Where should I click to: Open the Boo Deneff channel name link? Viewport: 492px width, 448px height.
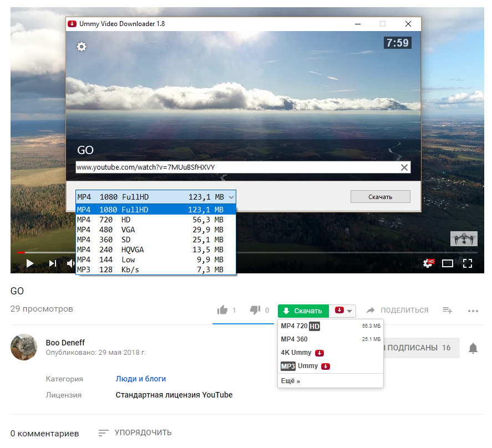click(65, 343)
